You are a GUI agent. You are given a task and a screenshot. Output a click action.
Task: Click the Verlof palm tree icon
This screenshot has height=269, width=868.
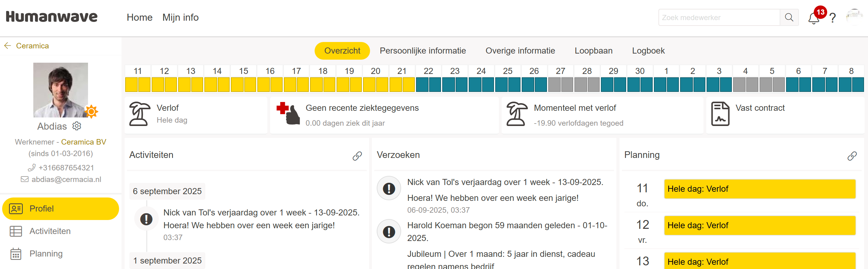139,114
